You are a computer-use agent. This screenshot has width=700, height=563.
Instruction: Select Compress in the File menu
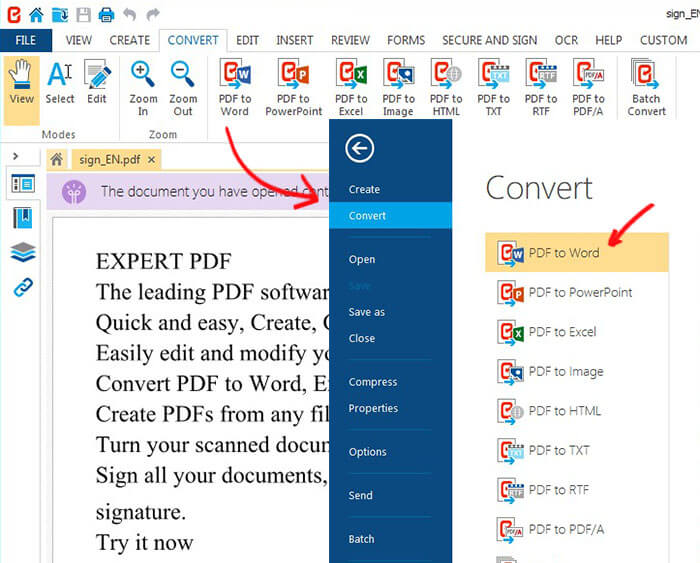coord(373,382)
